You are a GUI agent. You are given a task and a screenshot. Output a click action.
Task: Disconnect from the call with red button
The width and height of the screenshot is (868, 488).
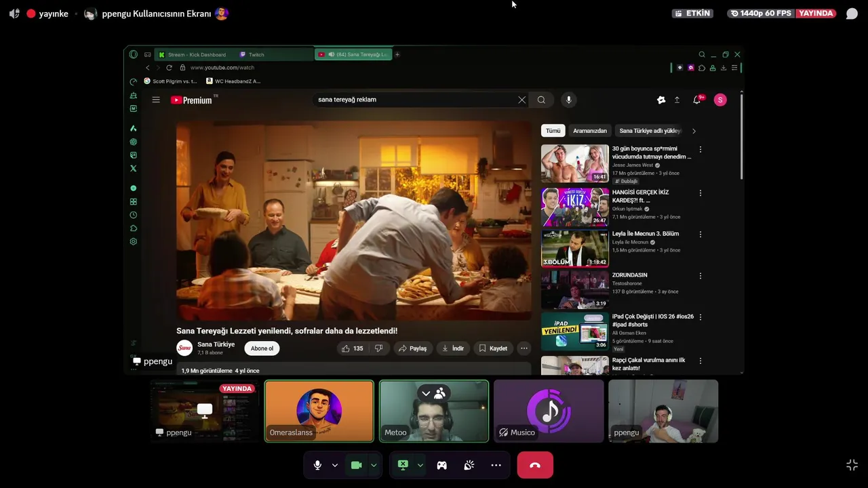(x=535, y=465)
